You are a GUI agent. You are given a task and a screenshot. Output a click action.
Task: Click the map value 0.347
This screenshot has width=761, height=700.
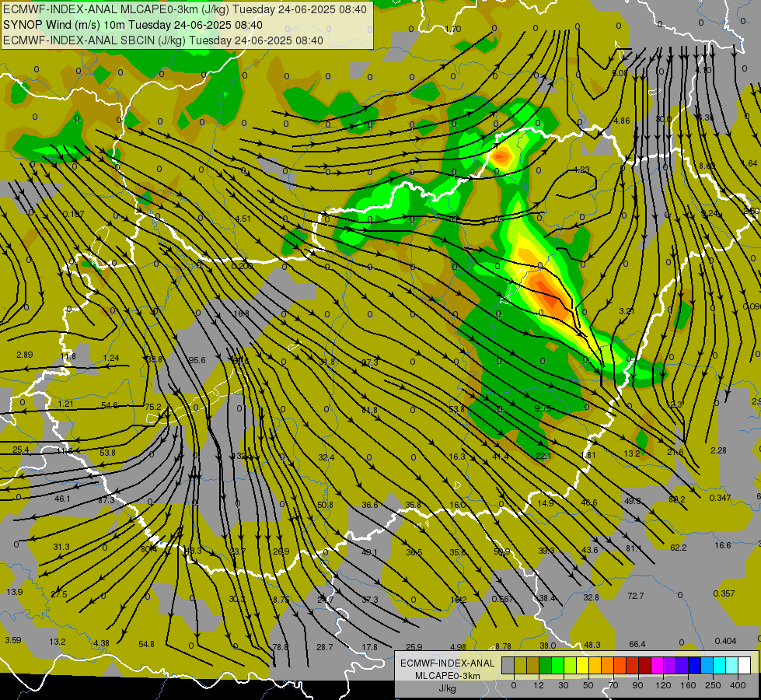click(720, 498)
